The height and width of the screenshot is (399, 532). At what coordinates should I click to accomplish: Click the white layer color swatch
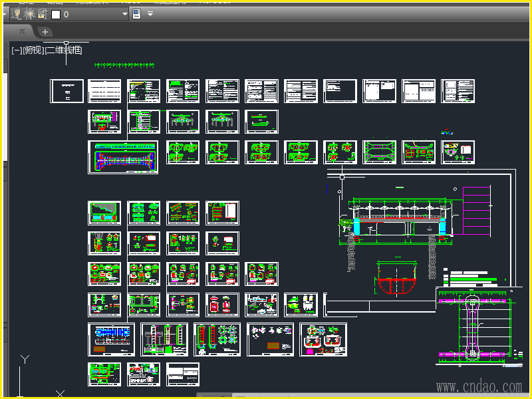pos(56,14)
